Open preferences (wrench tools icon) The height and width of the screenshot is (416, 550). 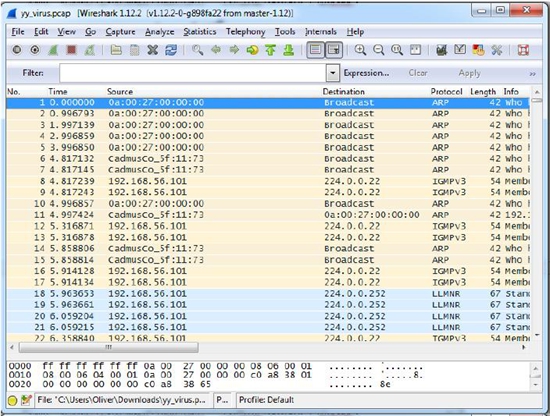[x=497, y=50]
